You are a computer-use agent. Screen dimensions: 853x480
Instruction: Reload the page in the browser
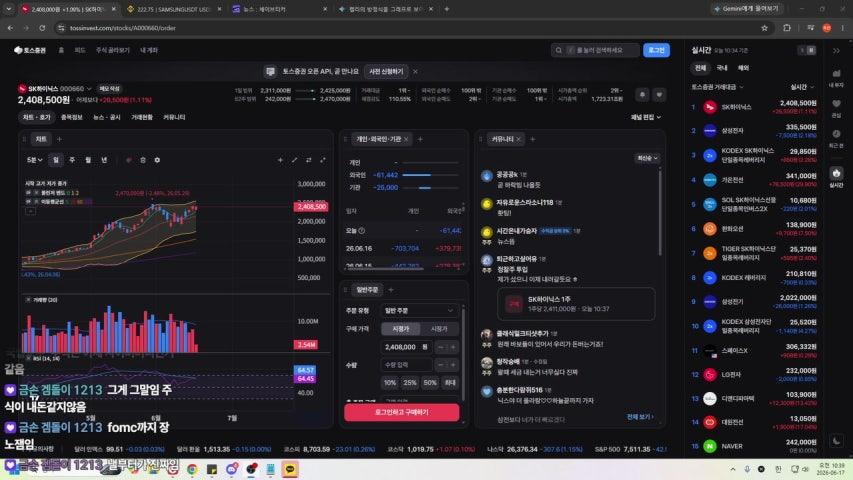(42, 28)
